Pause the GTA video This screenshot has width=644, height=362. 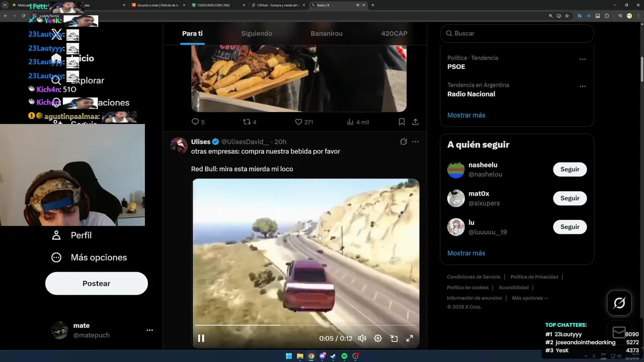tap(201, 338)
